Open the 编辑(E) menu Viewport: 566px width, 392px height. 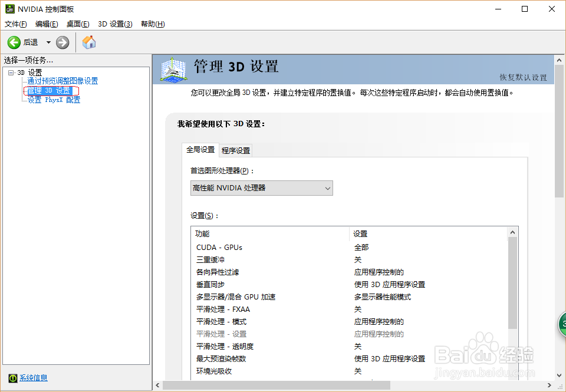pyautogui.click(x=47, y=24)
